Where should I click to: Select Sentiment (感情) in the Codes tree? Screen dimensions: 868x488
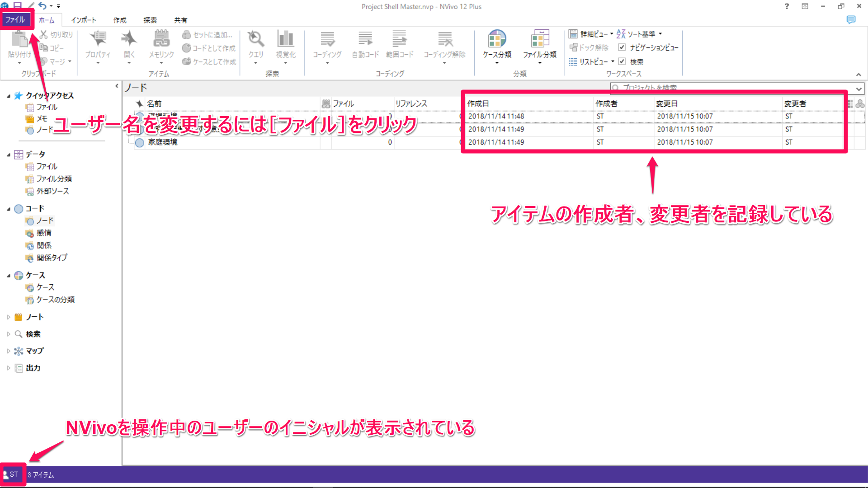[x=44, y=233]
